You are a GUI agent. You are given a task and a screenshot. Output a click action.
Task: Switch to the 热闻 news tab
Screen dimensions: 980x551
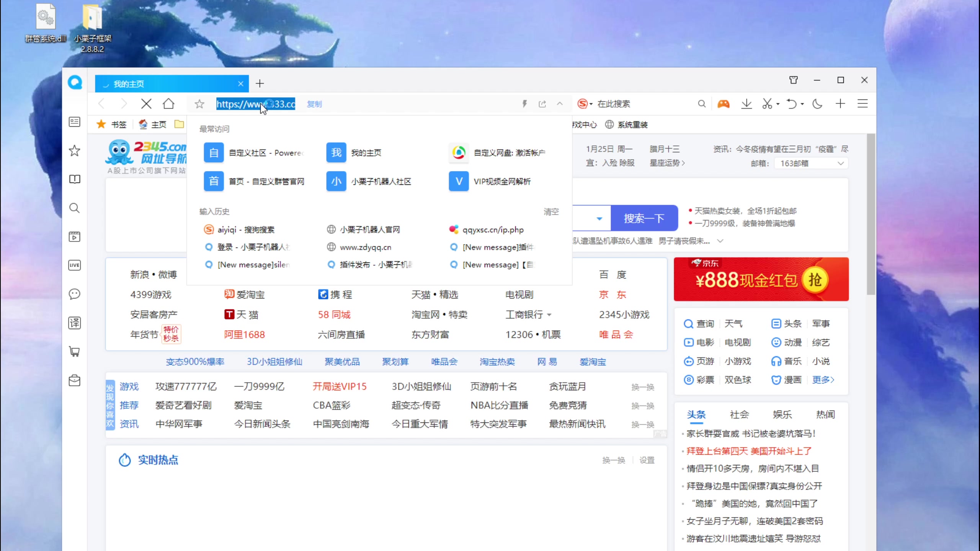pyautogui.click(x=825, y=414)
